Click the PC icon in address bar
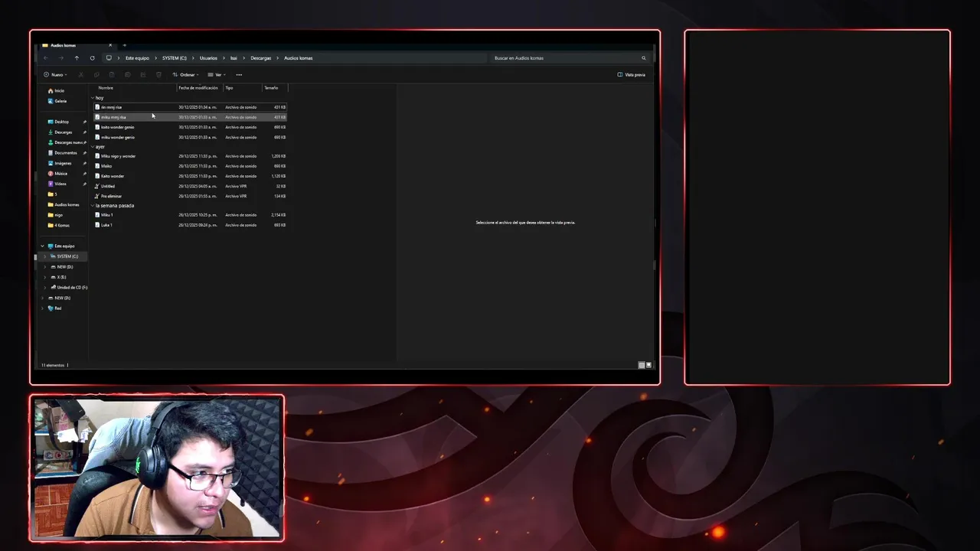Image resolution: width=980 pixels, height=551 pixels. 109,58
